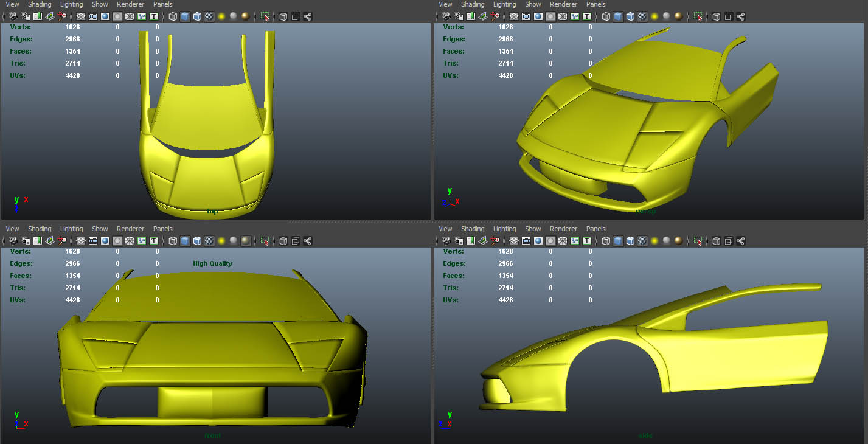Open Show menu in side view panel
This screenshot has height=444, width=868.
pyautogui.click(x=533, y=229)
